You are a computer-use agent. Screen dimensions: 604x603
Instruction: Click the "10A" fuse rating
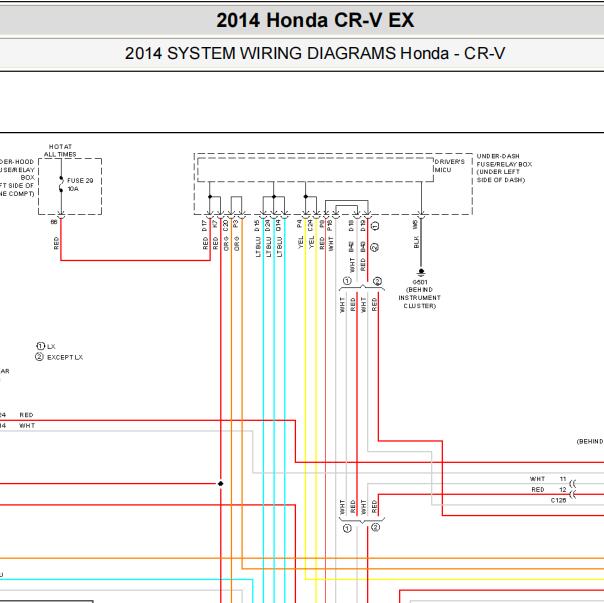click(73, 189)
